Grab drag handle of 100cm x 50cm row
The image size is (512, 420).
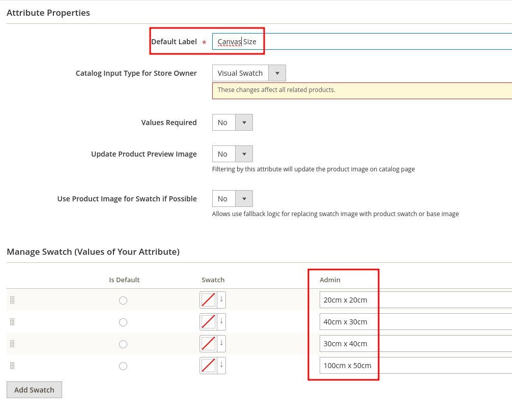[12, 366]
